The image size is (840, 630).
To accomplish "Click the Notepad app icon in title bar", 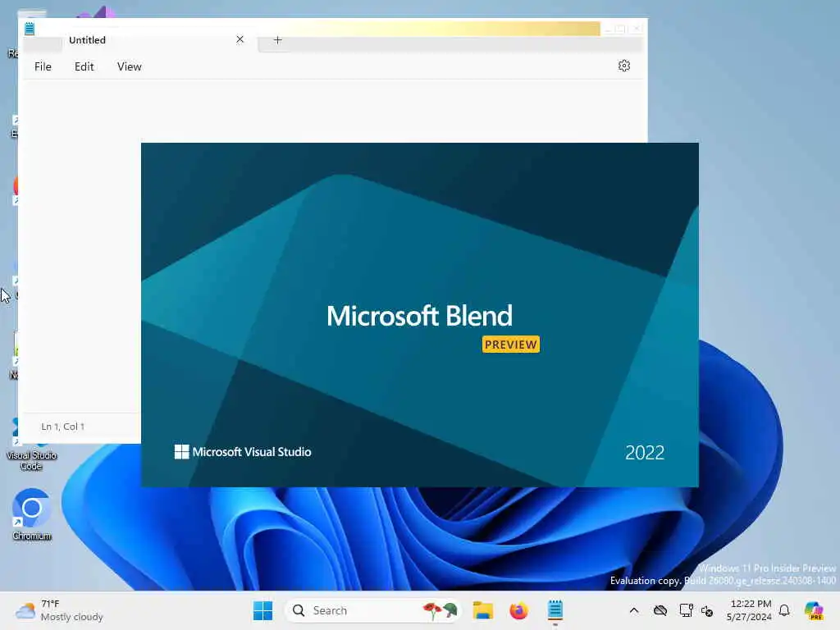I will point(30,29).
